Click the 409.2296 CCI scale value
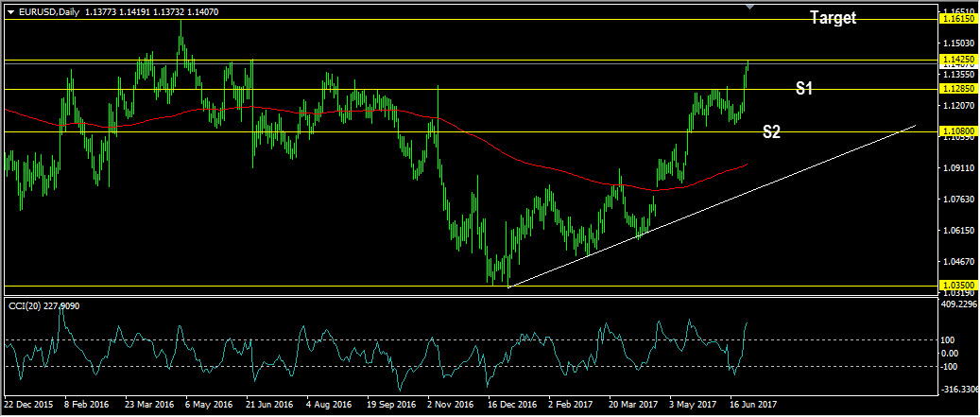980x417 pixels. coord(959,304)
